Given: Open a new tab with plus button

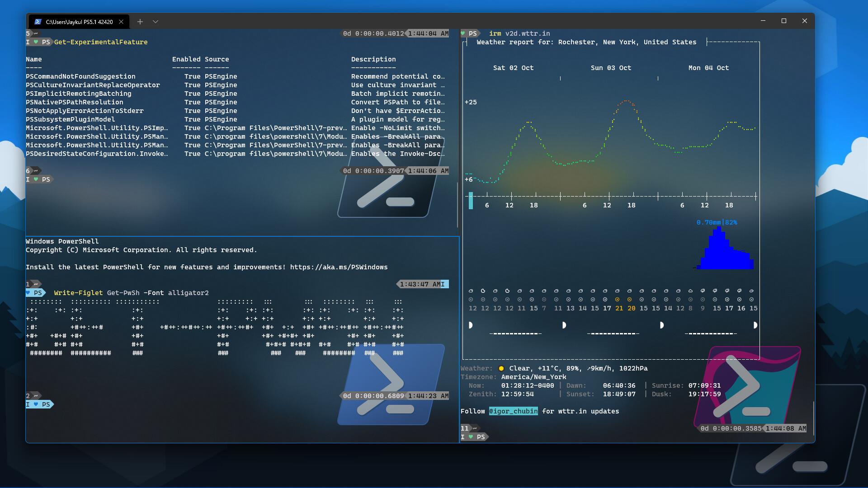Looking at the screenshot, I should (140, 22).
